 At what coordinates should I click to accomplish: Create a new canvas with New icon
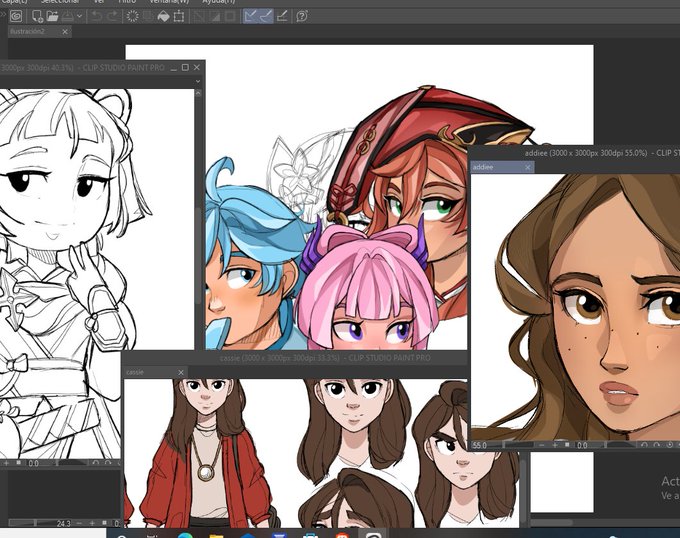click(37, 16)
